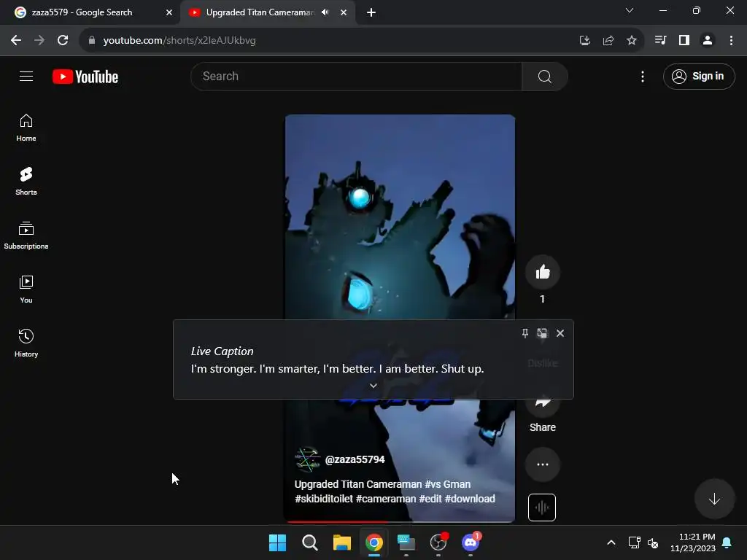Seek using the short's red progress bar
The width and height of the screenshot is (747, 560).
point(399,521)
